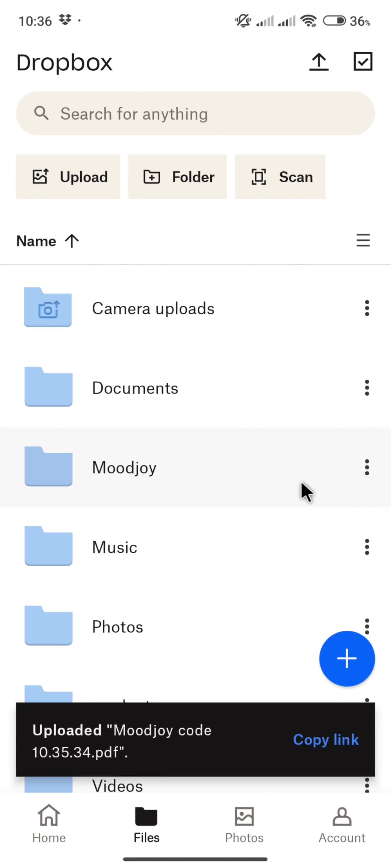Image resolution: width=391 pixels, height=868 pixels.
Task: Switch to the Photos tab in bottom bar
Action: [x=244, y=823]
